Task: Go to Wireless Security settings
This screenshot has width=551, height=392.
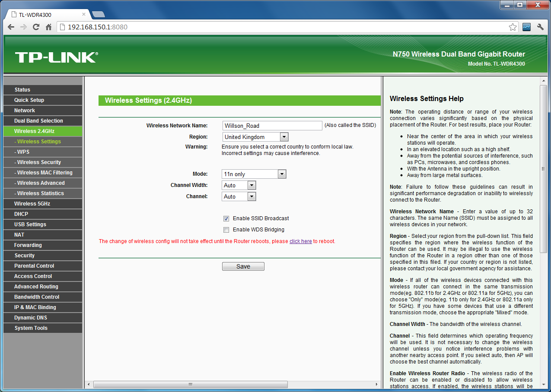Action: pyautogui.click(x=42, y=162)
